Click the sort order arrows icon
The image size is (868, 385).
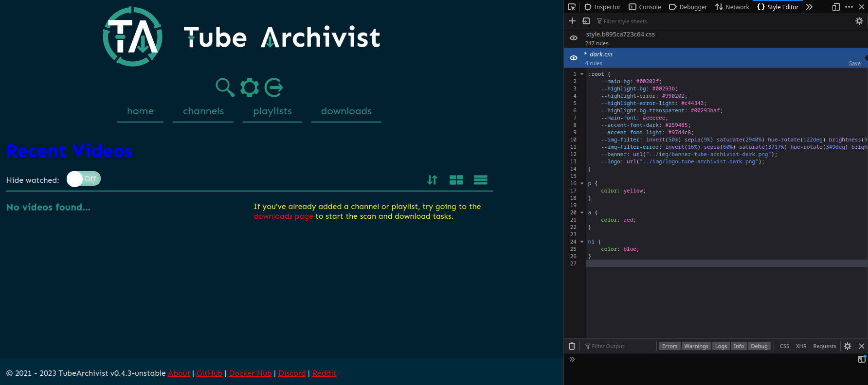coord(432,180)
